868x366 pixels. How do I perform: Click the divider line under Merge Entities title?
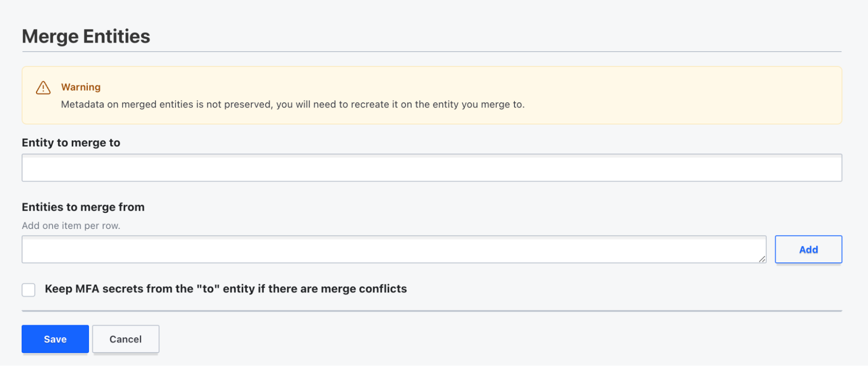(432, 52)
